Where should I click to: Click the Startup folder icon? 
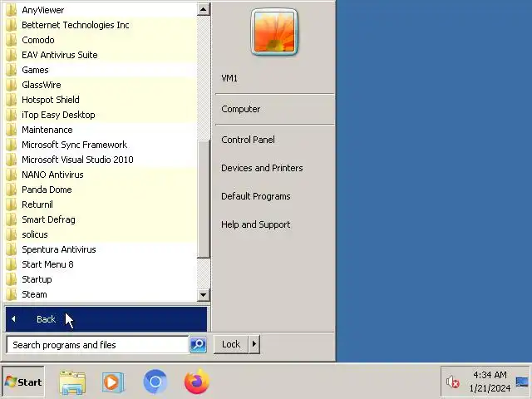pos(11,279)
